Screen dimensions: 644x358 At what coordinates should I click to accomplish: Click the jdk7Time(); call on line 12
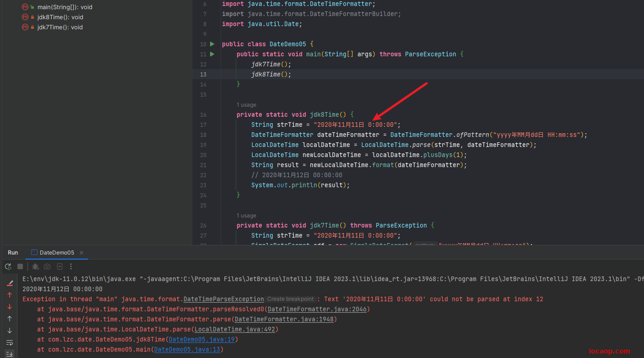[x=271, y=64]
